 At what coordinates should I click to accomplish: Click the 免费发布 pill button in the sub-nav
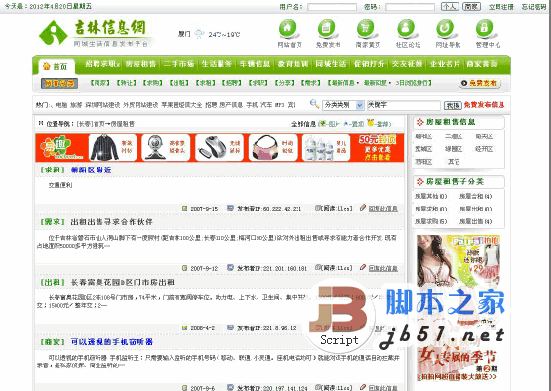[x=480, y=83]
